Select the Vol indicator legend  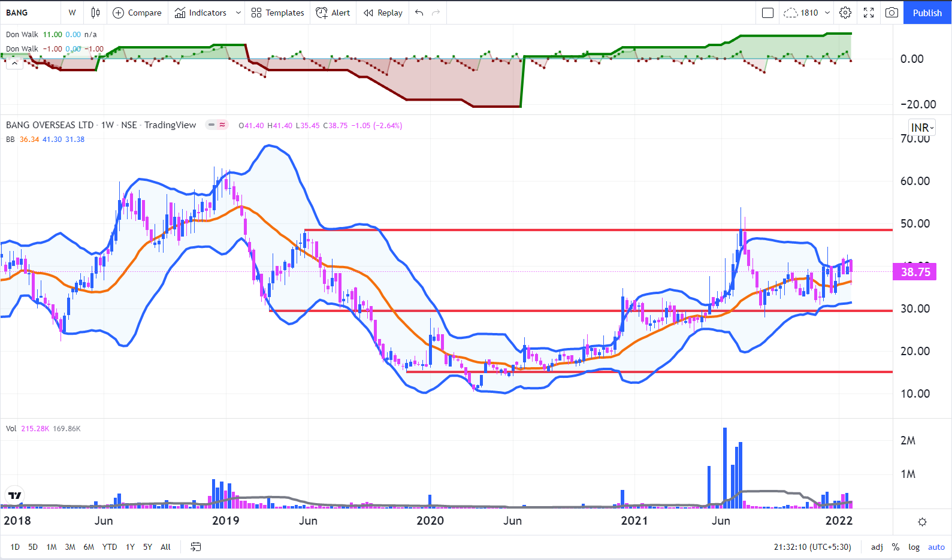coord(11,429)
